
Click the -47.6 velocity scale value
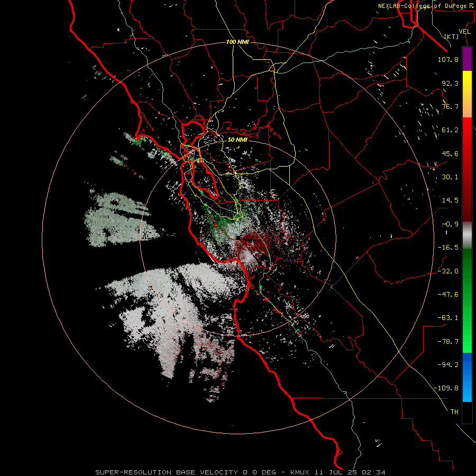click(x=448, y=295)
